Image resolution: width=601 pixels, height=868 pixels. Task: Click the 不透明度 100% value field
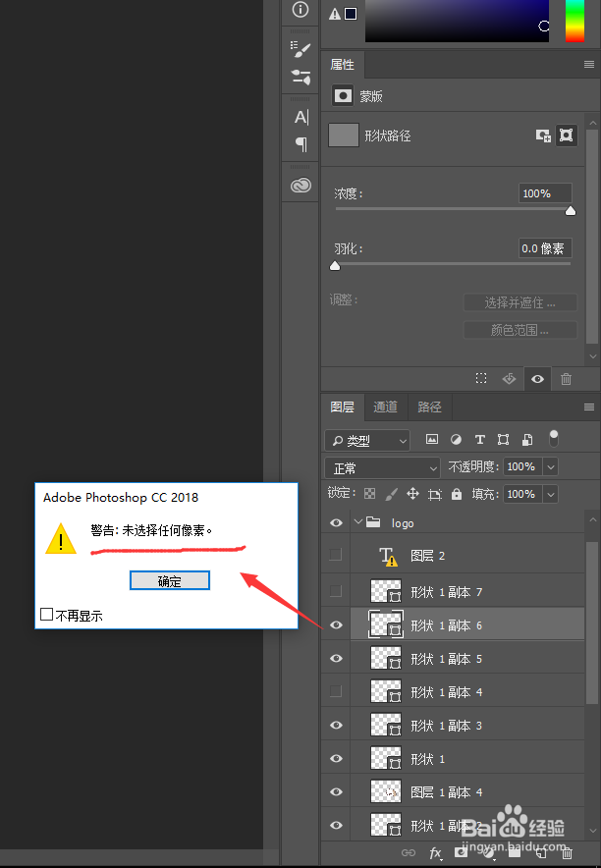[523, 466]
